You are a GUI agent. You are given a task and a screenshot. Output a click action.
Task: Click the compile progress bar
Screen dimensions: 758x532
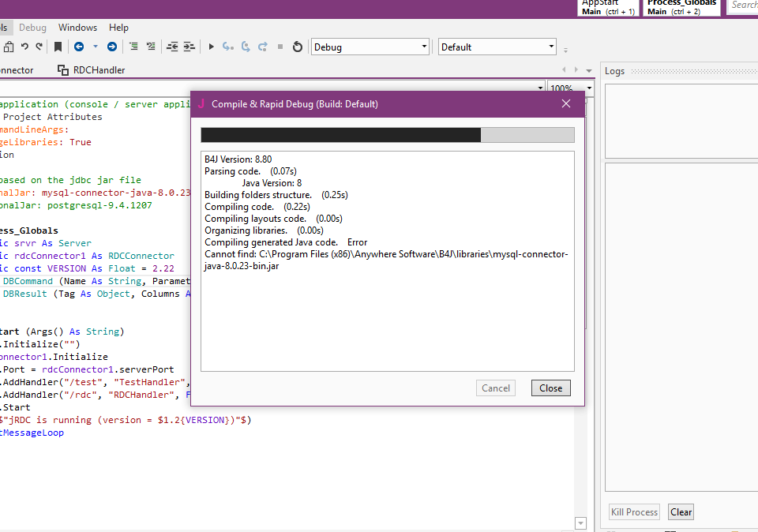(x=387, y=135)
